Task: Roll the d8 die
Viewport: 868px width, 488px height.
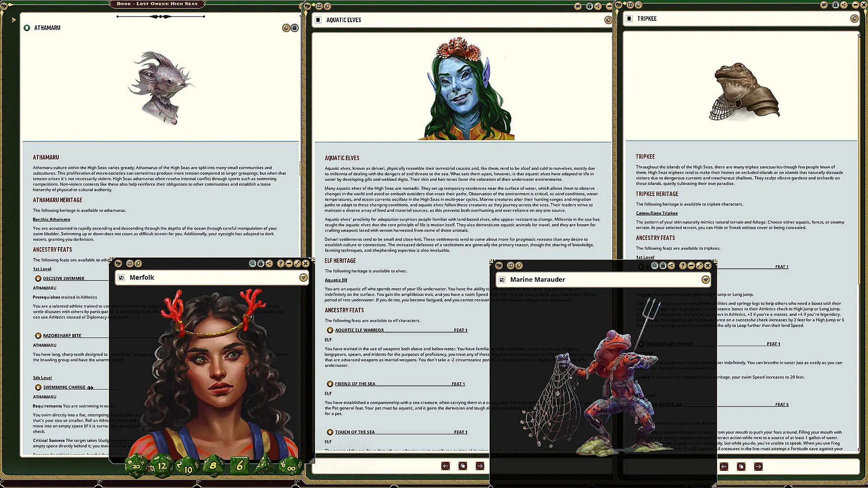Action: click(213, 465)
